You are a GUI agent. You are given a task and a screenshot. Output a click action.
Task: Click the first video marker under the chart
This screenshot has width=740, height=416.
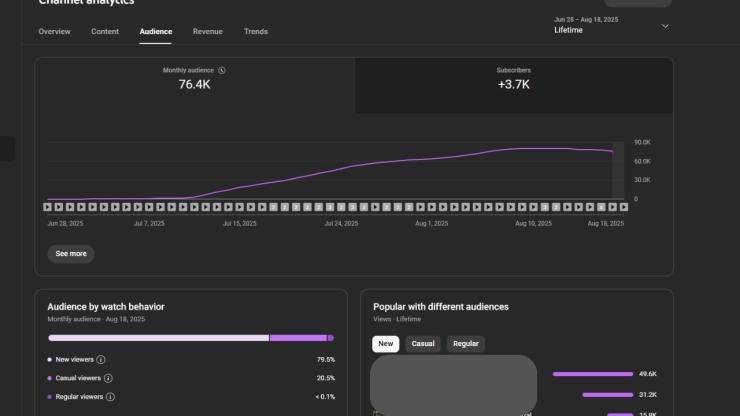coord(47,207)
